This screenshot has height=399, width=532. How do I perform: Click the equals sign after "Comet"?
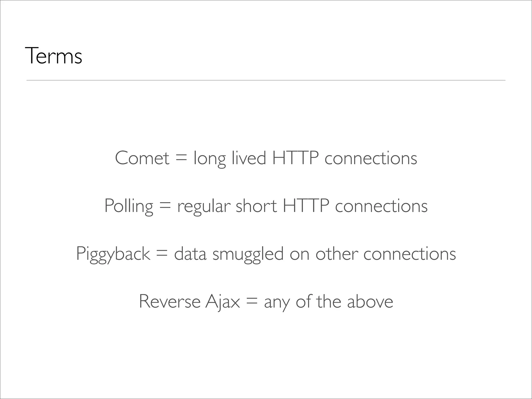[181, 158]
